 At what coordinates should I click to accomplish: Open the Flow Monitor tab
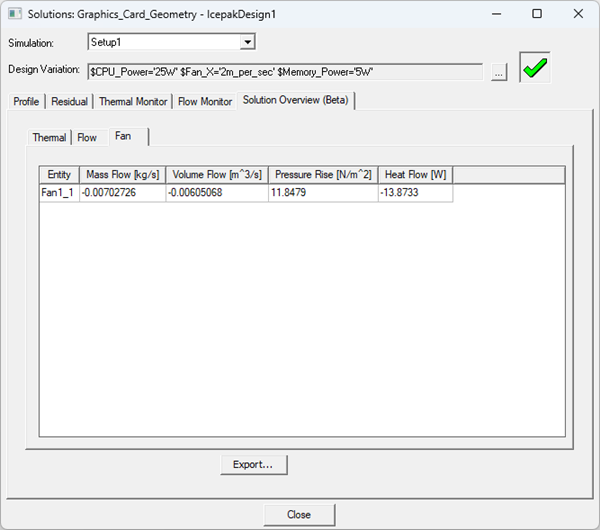pyautogui.click(x=205, y=101)
